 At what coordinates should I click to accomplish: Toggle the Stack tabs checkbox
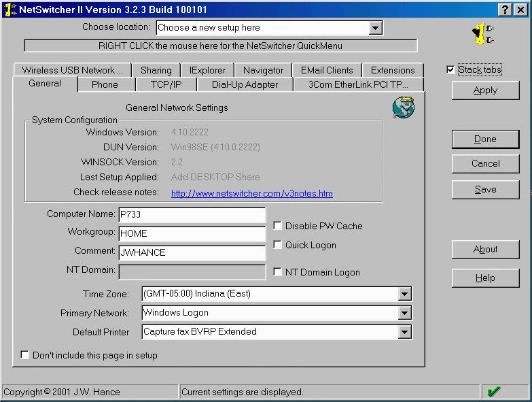point(450,69)
